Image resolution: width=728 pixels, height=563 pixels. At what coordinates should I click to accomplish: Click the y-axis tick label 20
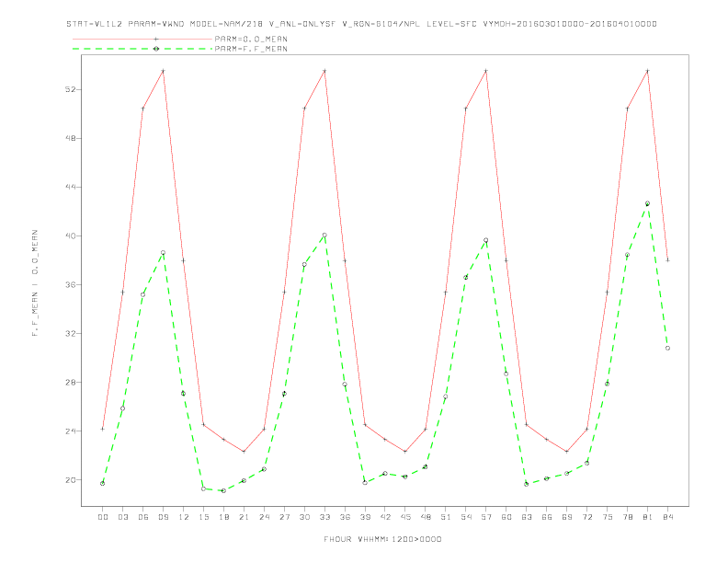tap(71, 479)
